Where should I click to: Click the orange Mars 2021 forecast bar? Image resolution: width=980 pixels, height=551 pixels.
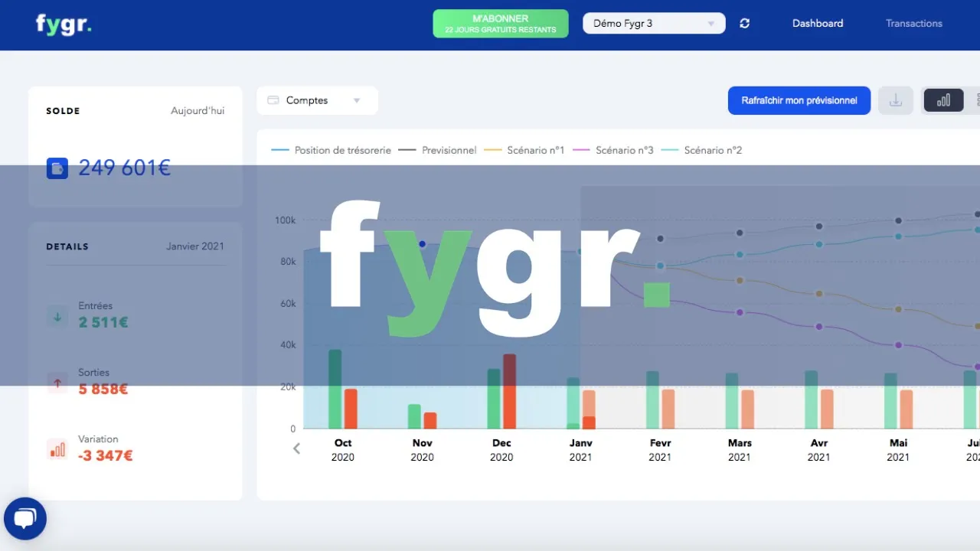748,409
